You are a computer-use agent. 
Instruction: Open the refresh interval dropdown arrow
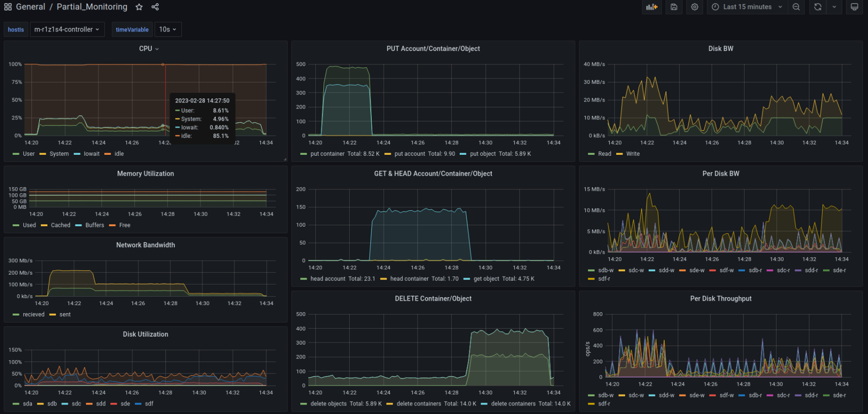click(x=834, y=7)
